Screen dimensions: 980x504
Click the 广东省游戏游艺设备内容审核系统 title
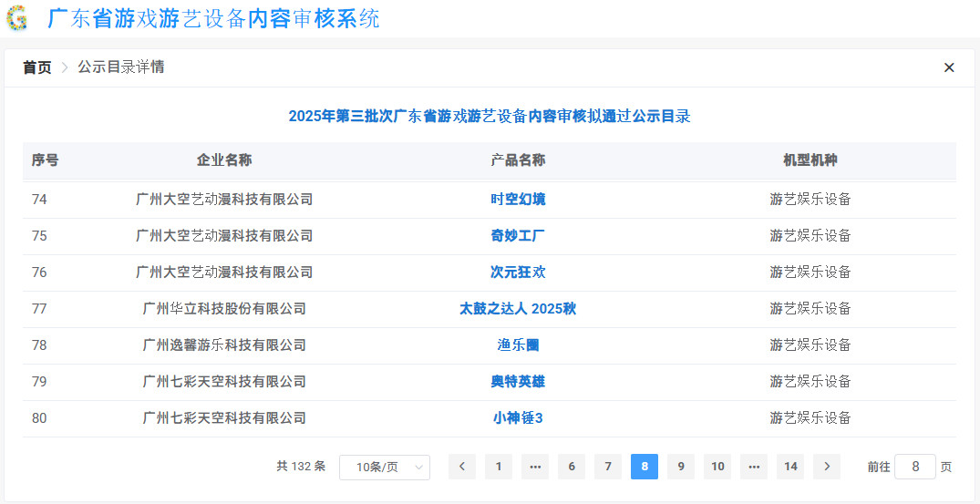pyautogui.click(x=213, y=19)
